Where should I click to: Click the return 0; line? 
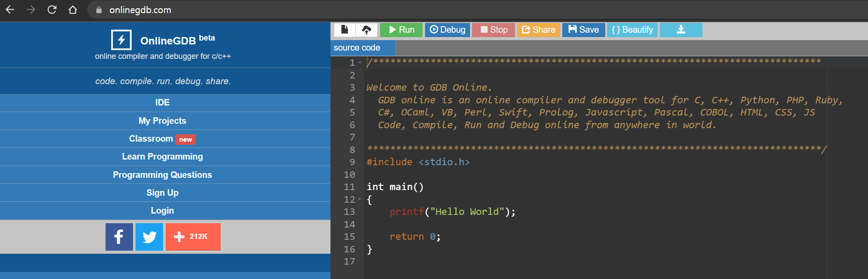[x=415, y=237]
